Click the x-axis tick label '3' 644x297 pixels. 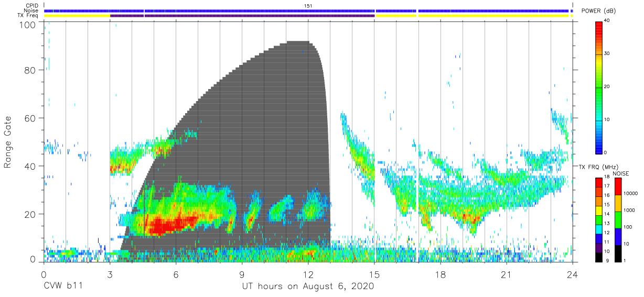click(x=110, y=274)
